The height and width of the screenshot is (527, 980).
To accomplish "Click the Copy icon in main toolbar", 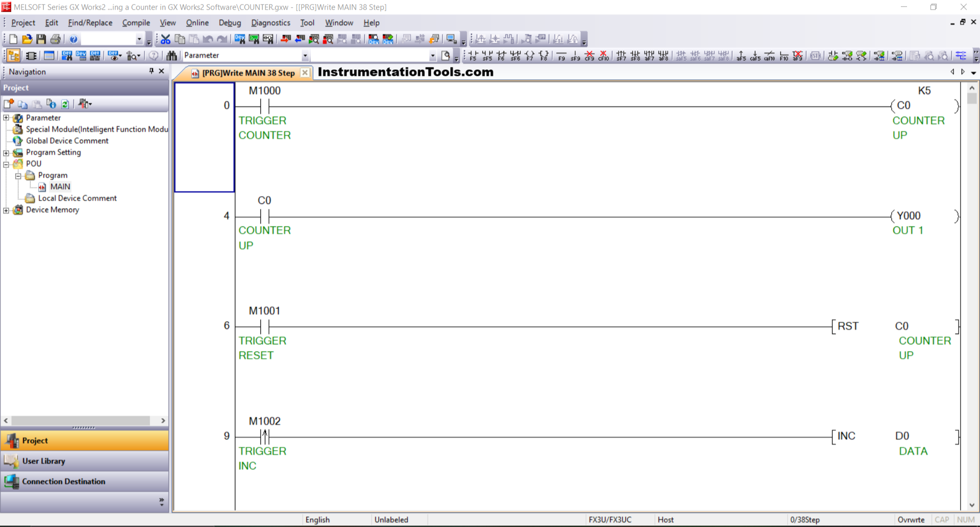I will point(180,39).
